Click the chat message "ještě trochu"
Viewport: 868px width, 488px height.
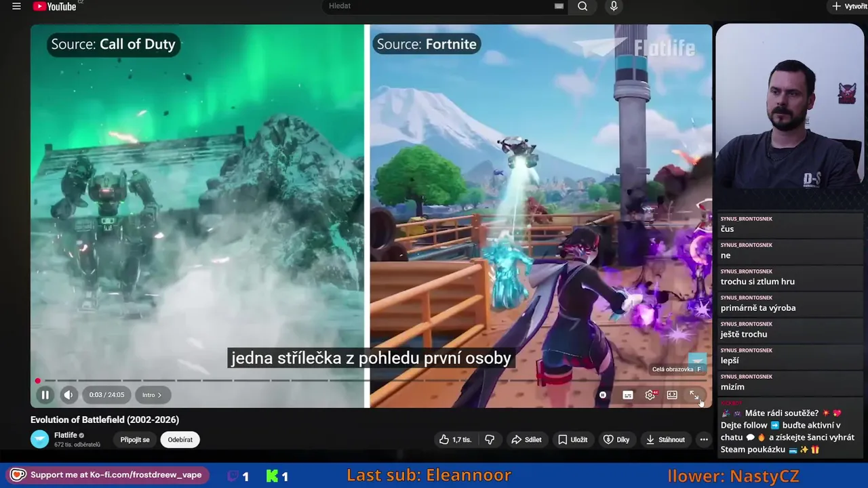tap(744, 334)
